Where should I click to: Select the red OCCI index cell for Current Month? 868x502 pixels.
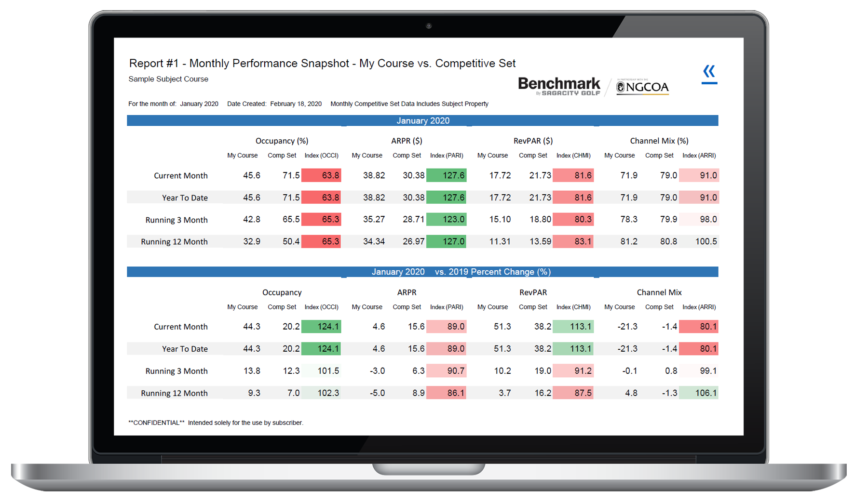tap(321, 175)
